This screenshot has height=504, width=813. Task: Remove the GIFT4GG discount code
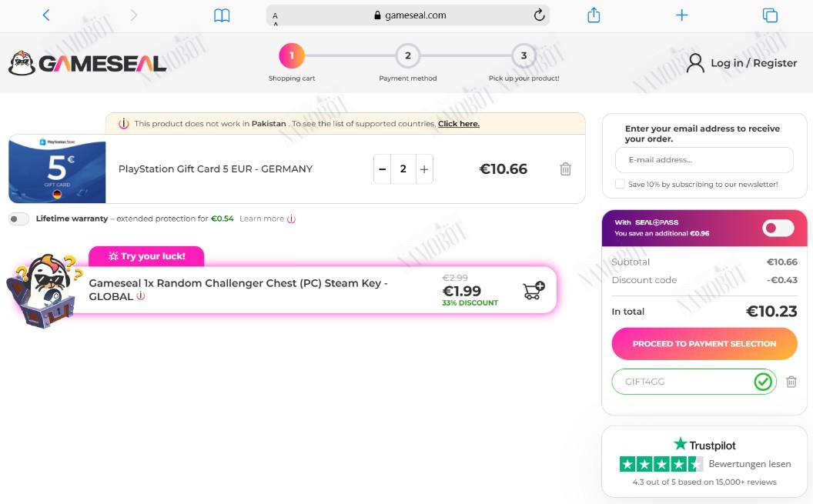click(x=791, y=382)
